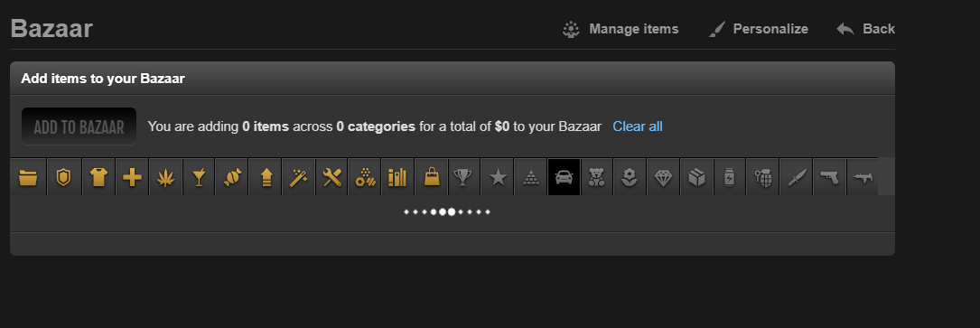Screen dimensions: 980x328
Task: Select the teddy bear plushies category
Action: point(597,177)
